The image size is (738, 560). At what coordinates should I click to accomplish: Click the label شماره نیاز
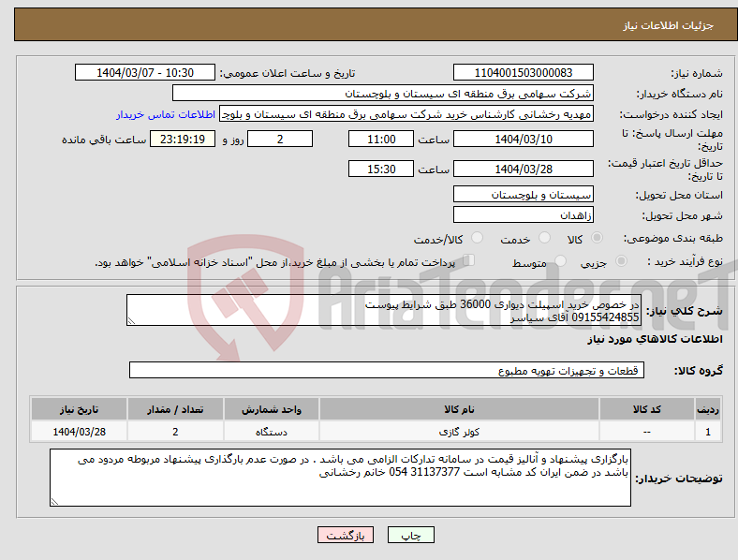(x=697, y=73)
